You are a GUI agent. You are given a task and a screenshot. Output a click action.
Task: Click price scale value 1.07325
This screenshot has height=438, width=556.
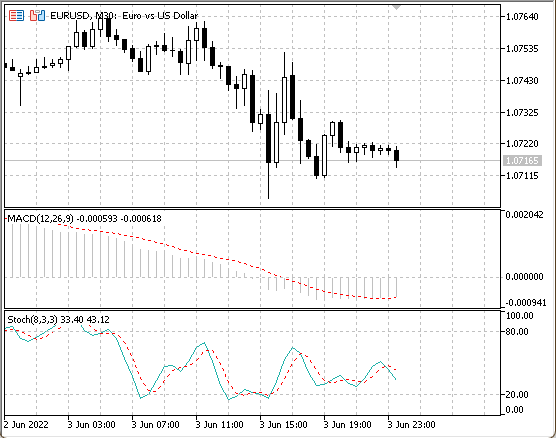coord(522,112)
